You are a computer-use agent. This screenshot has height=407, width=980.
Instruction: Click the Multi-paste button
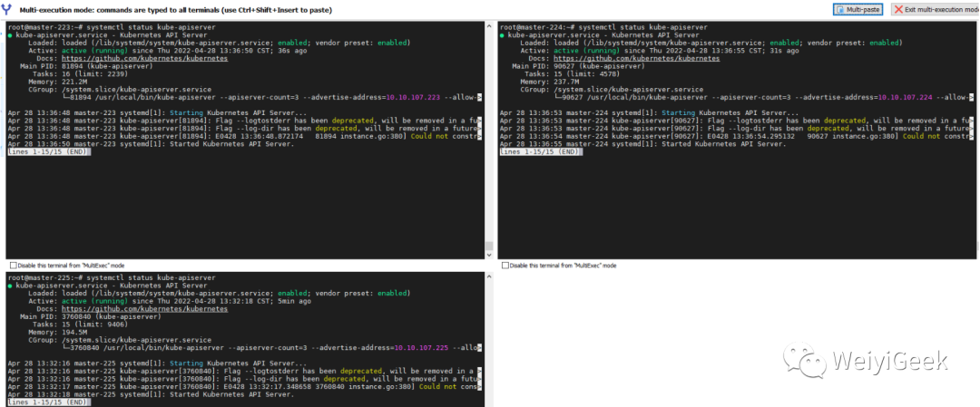coord(857,9)
